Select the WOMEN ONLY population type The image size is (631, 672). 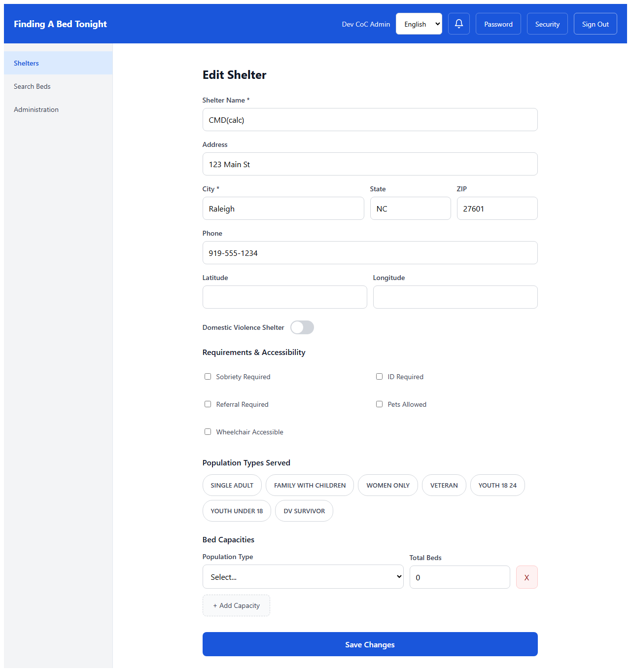[x=387, y=485]
